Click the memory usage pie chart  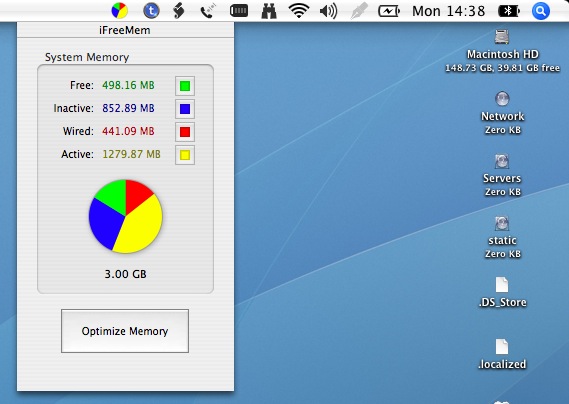[x=126, y=216]
